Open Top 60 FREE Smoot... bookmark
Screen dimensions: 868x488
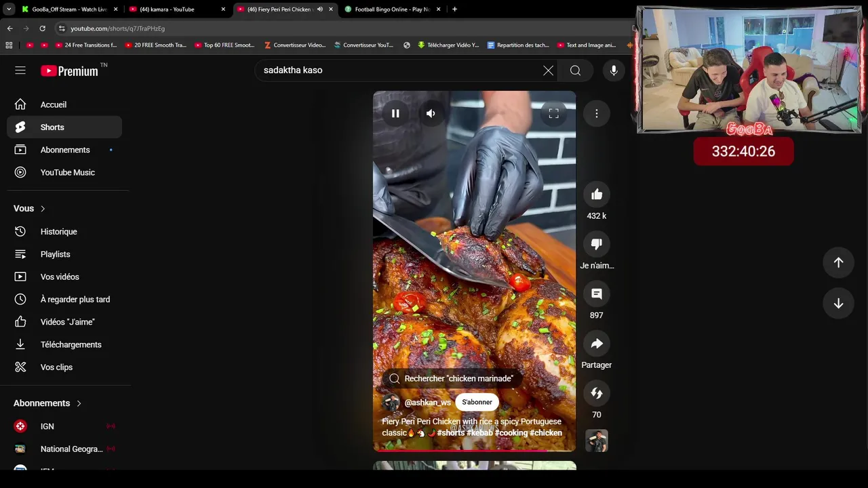click(224, 45)
